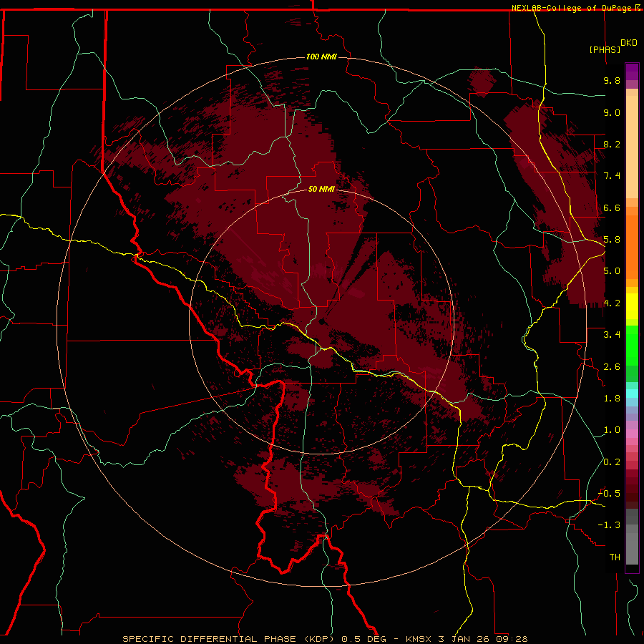
Task: Click the 7.4 value on the color scale
Action: [612, 176]
